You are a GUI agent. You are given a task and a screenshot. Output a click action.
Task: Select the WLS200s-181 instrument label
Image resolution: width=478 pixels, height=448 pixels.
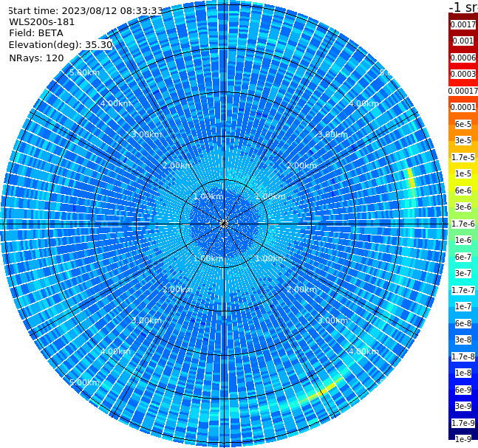point(42,22)
